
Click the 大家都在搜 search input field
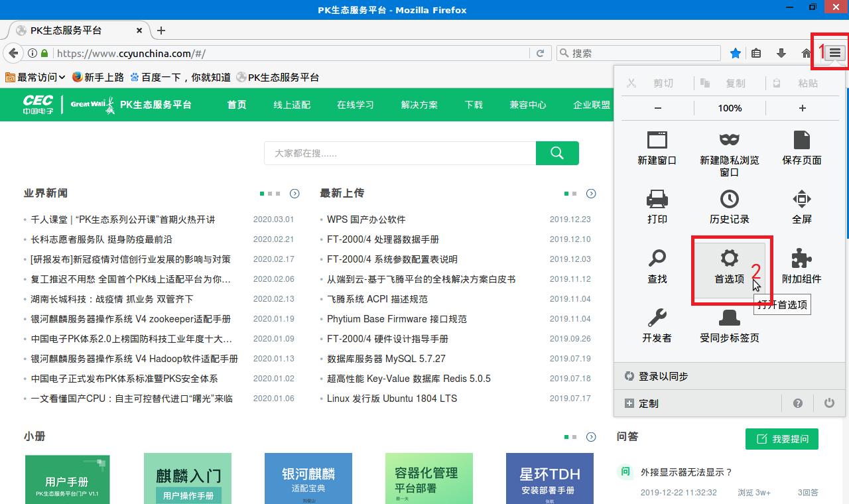[398, 153]
